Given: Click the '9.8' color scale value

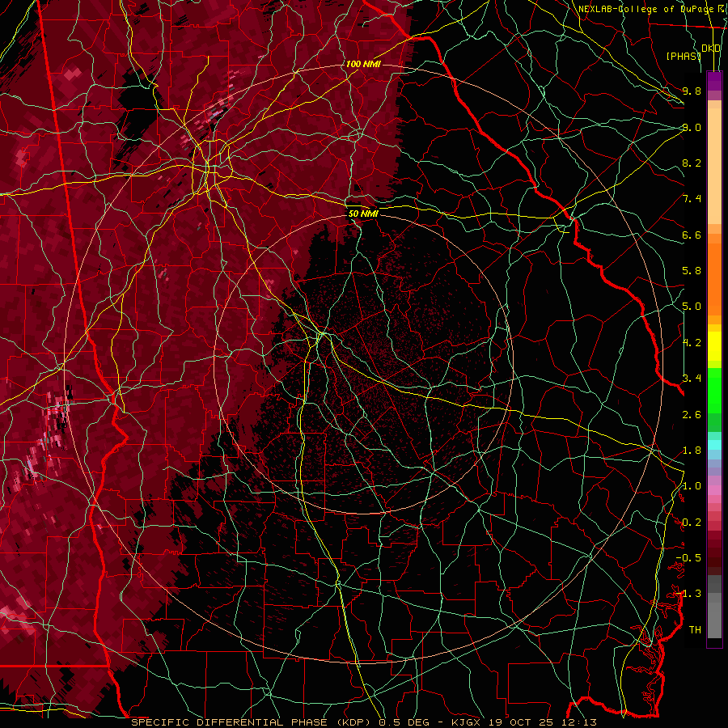Looking at the screenshot, I should coord(692,91).
